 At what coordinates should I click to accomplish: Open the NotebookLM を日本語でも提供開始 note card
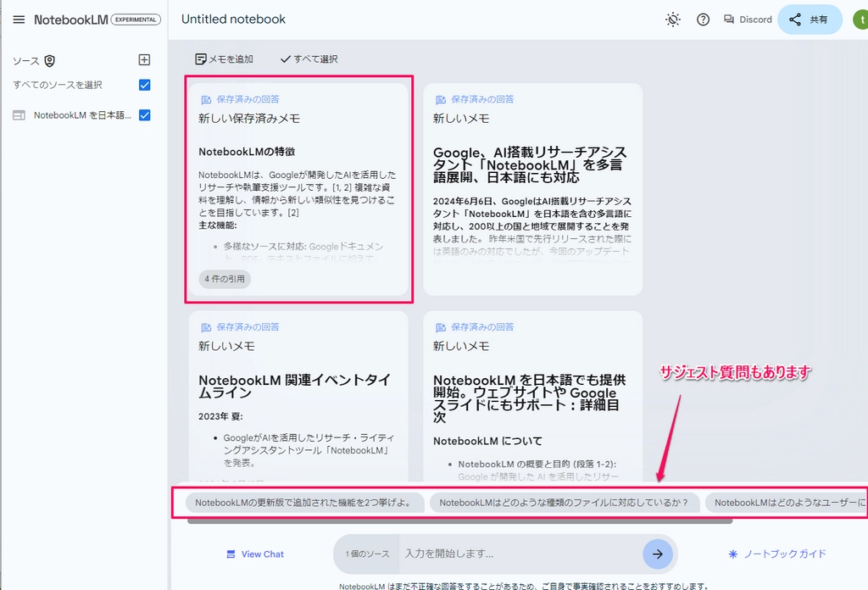[532, 396]
